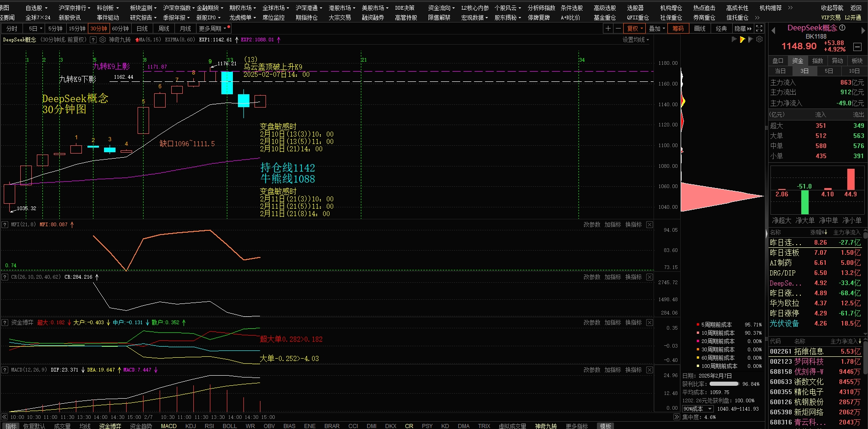Select stock row 002261 拓维信息

tap(815, 351)
